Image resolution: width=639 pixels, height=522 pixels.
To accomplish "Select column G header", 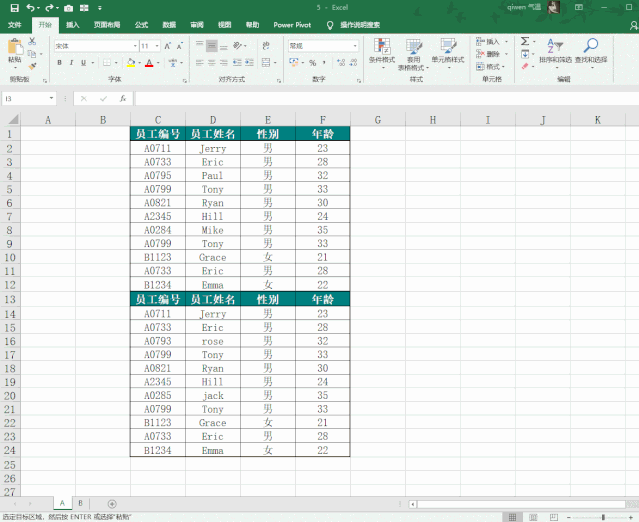I will pos(378,120).
